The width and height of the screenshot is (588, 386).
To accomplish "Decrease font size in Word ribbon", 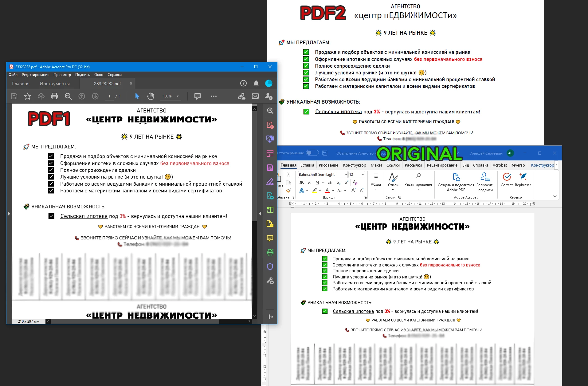I will (x=362, y=191).
